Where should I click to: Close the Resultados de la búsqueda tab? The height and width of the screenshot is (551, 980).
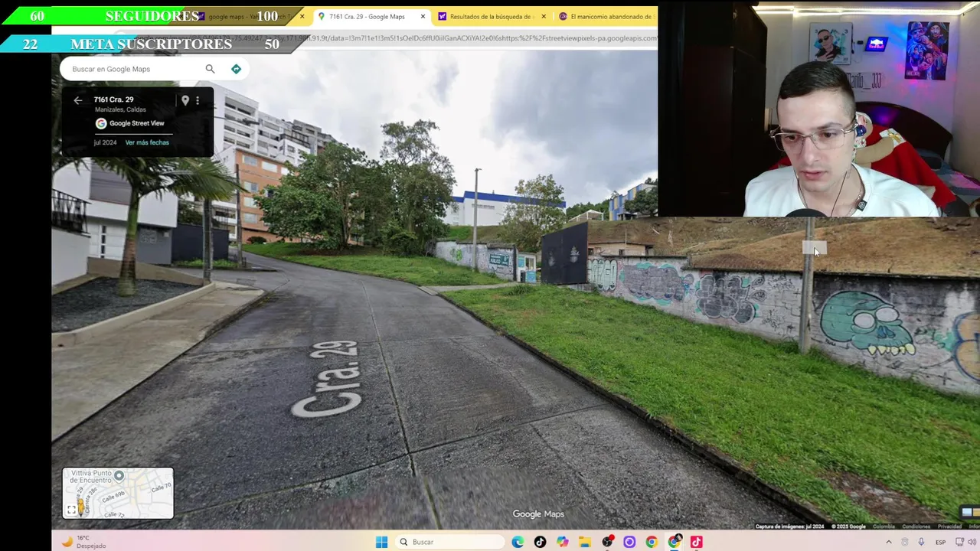point(544,16)
